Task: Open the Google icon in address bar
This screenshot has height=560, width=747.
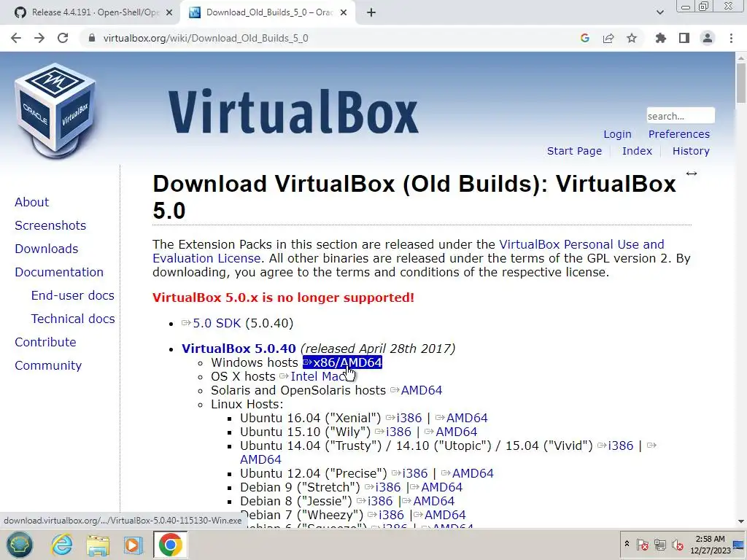Action: click(585, 38)
